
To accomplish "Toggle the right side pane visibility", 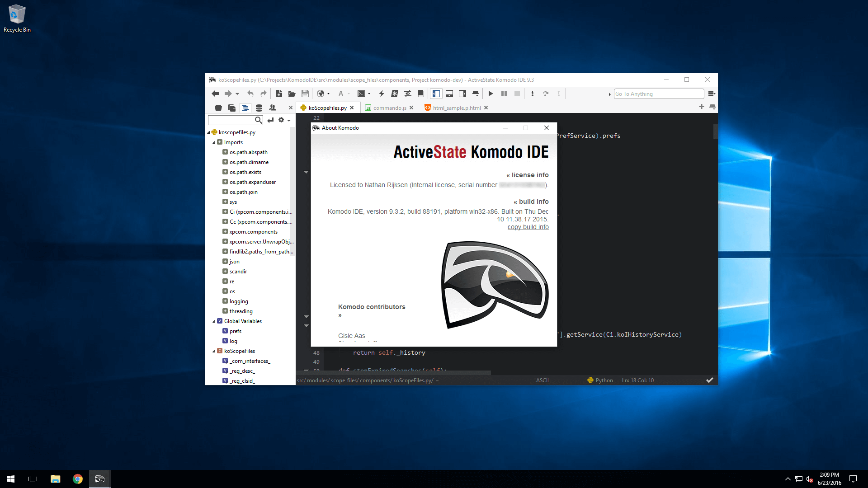I will tap(462, 94).
